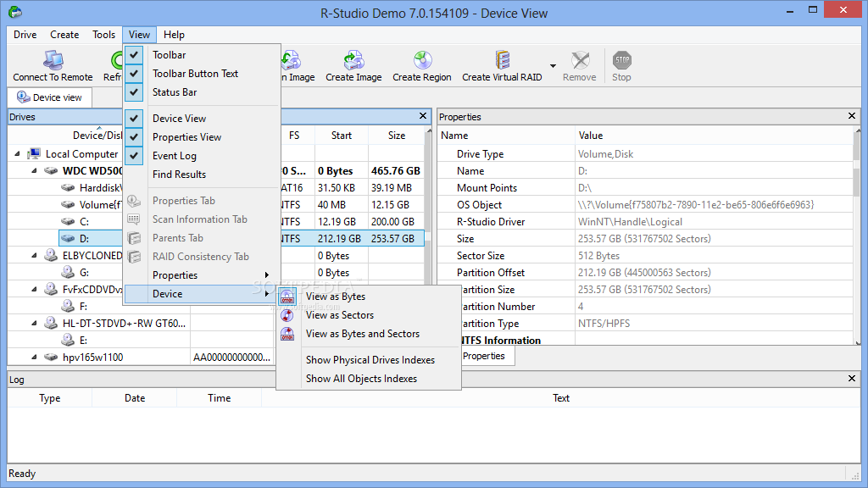The image size is (868, 488).
Task: Close the Properties panel
Action: 852,116
